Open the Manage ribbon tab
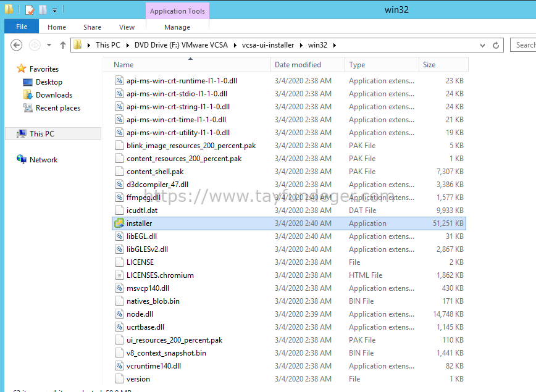This screenshot has width=536, height=392. pos(177,27)
